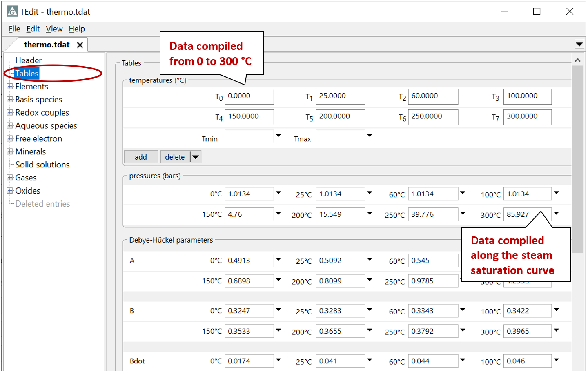Screen dimensions: 588x372
Task: Expand the Aqueous species tree node
Action: (x=10, y=125)
